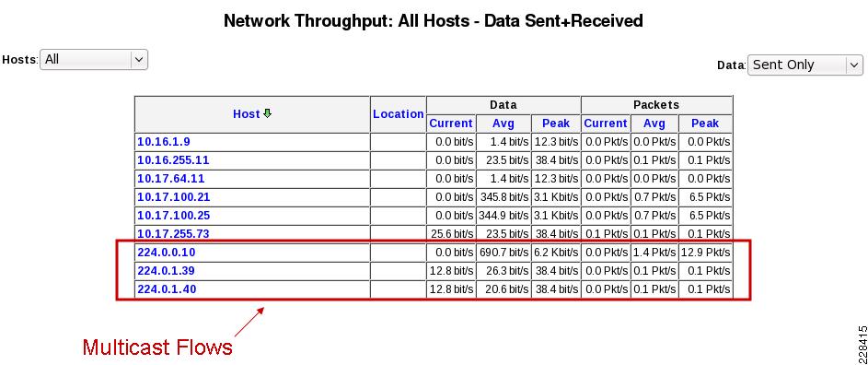Click the green sort arrow beside Host

click(267, 113)
